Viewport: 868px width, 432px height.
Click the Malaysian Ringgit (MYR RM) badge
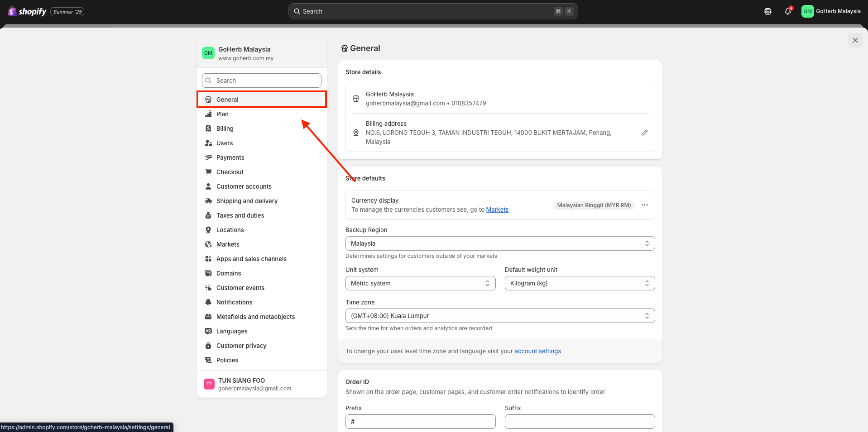tap(594, 205)
